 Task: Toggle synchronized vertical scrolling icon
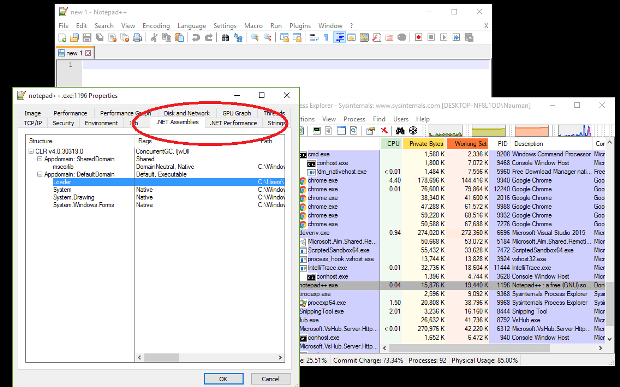point(284,38)
